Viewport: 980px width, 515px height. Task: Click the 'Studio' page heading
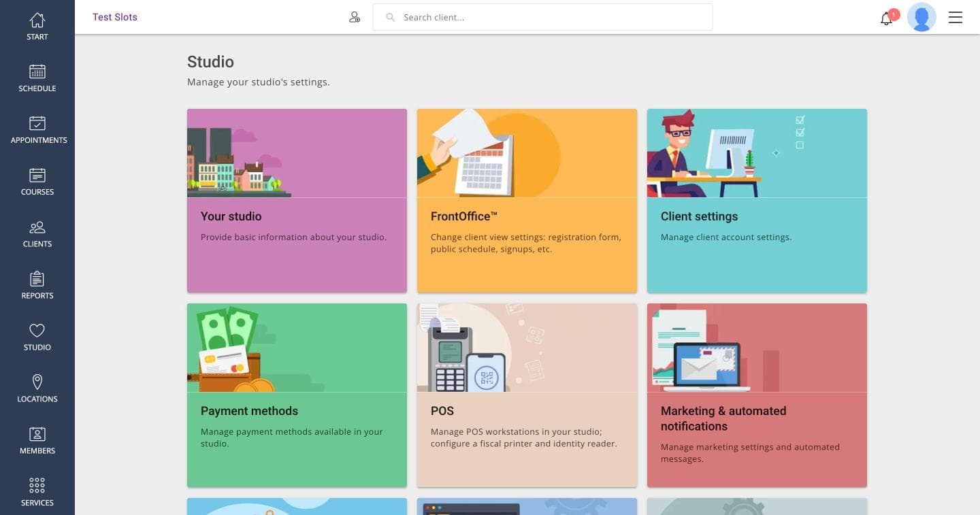(x=210, y=62)
